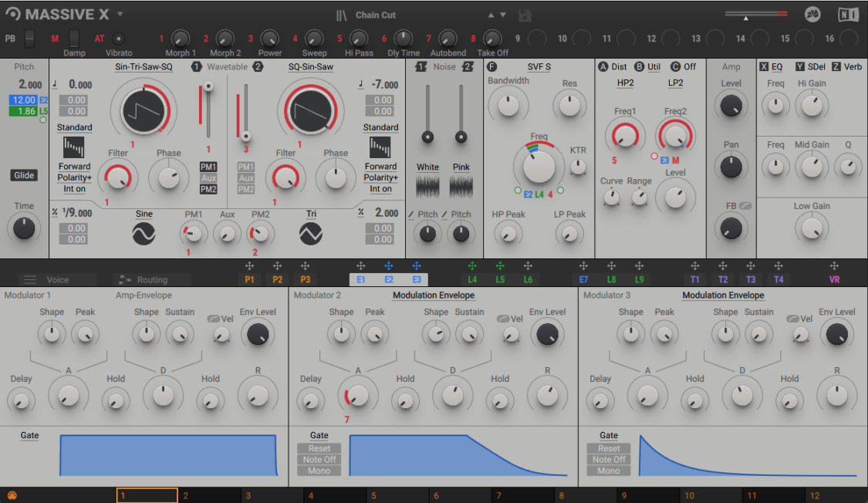The image size is (868, 503).
Task: Select the Pink noise waveform icon
Action: click(x=460, y=185)
